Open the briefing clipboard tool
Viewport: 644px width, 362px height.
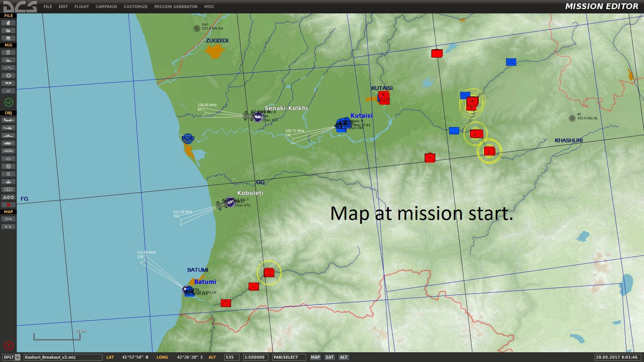[8, 52]
